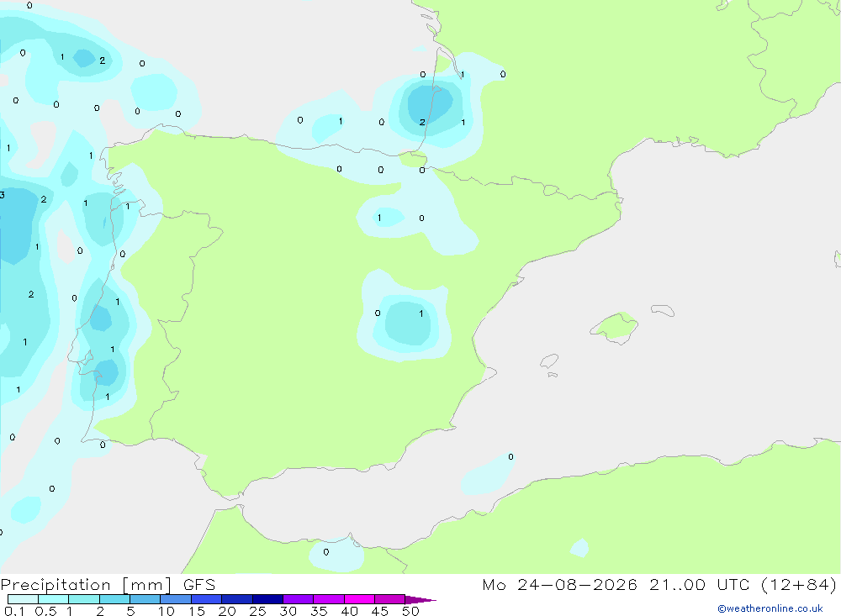
Task: Click the '45' legend label
Action: point(380,611)
